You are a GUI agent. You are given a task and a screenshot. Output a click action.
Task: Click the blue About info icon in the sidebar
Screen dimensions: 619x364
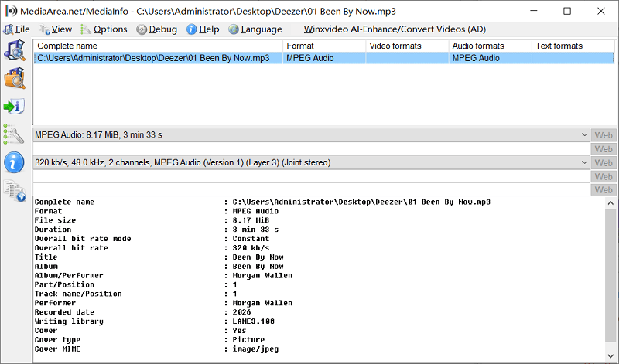[x=14, y=162]
